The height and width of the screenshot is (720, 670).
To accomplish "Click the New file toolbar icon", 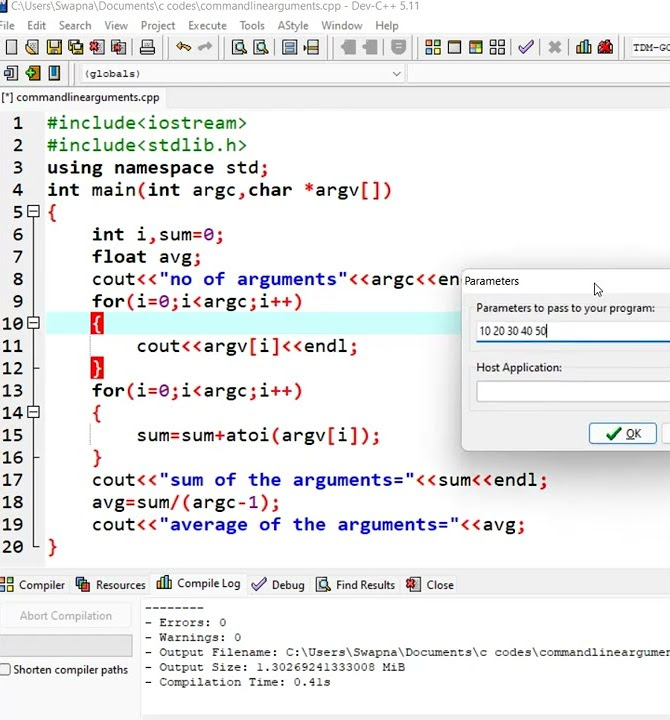I will click(x=11, y=47).
